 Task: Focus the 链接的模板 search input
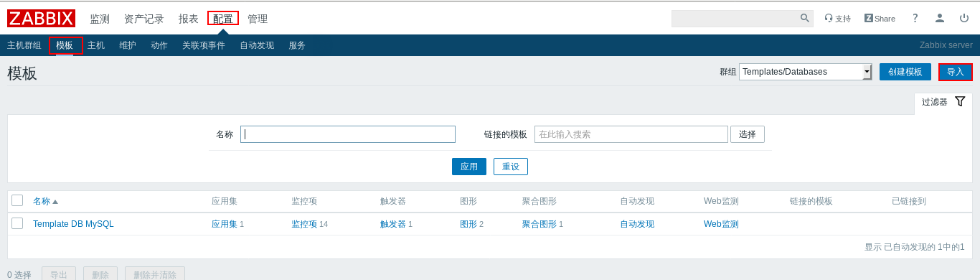[x=631, y=134]
